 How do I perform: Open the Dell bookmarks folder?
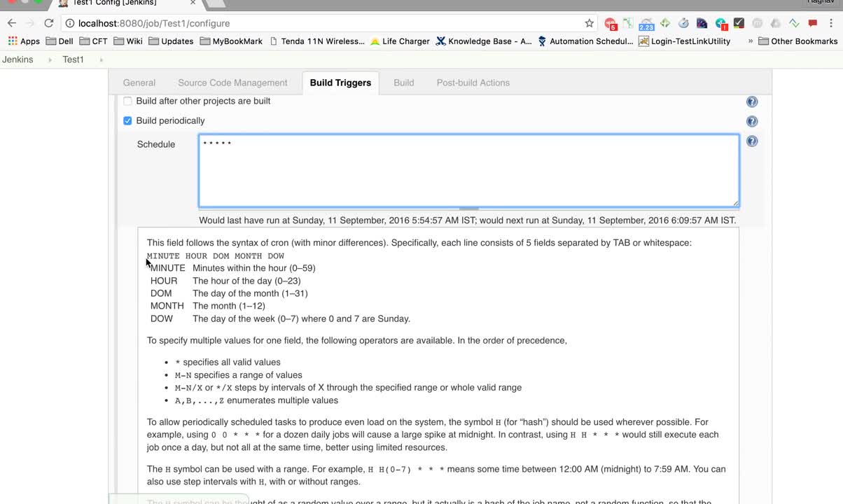coord(60,41)
